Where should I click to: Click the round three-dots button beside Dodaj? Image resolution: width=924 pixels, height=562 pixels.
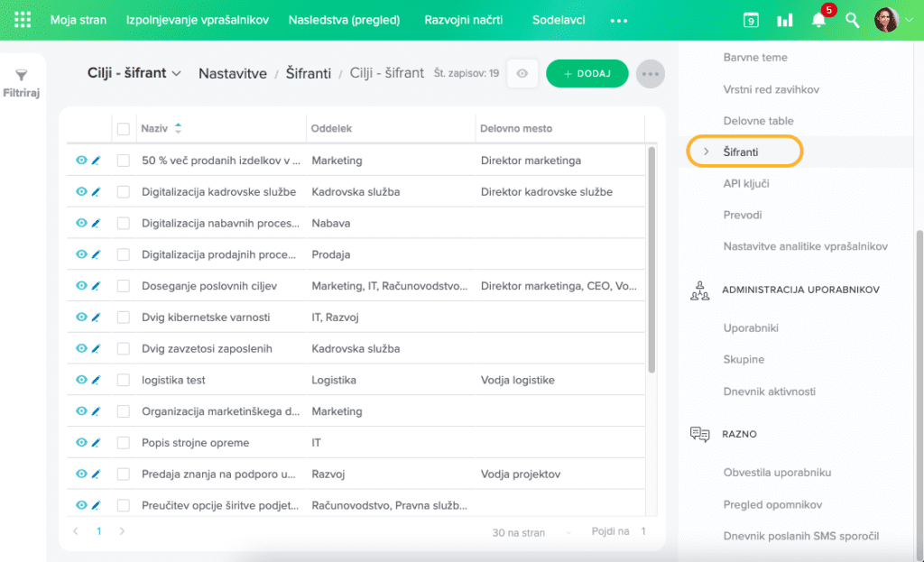point(650,74)
